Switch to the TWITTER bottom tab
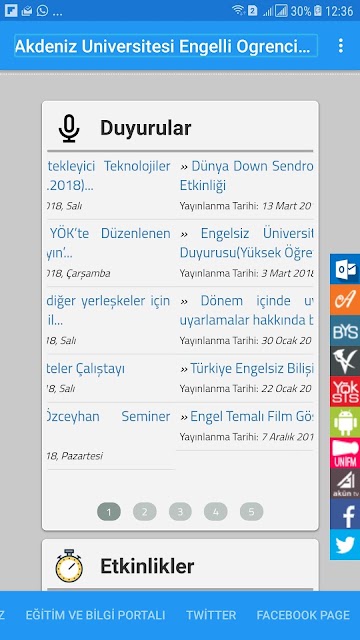Viewport: 360px width, 640px height. tap(211, 615)
